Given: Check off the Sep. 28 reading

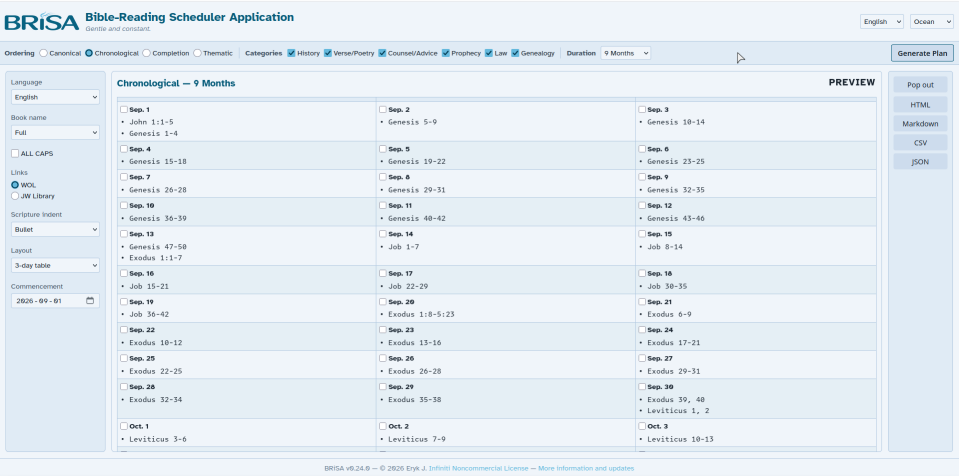Looking at the screenshot, I should pos(124,387).
